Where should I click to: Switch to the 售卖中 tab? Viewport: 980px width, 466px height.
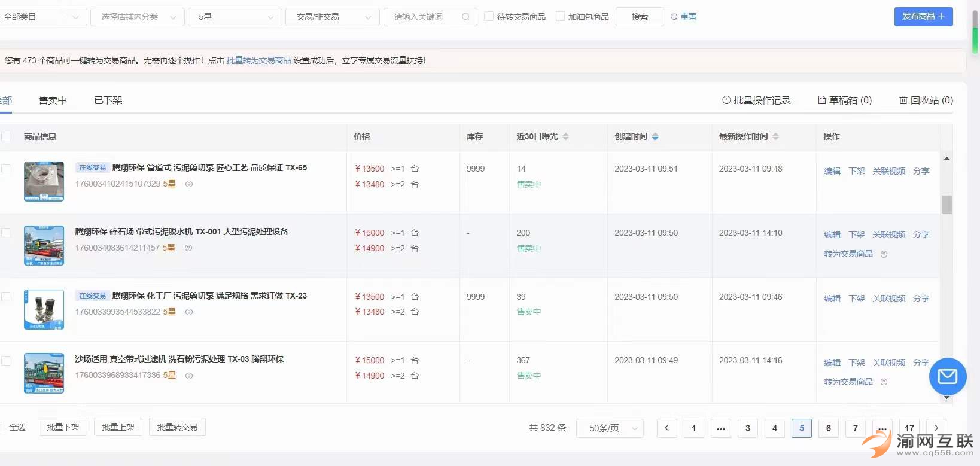[x=53, y=100]
